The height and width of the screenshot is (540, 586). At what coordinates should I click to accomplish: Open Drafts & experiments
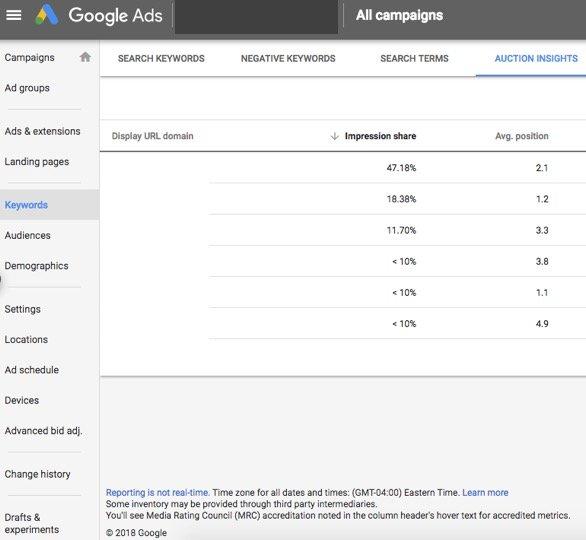(x=32, y=523)
